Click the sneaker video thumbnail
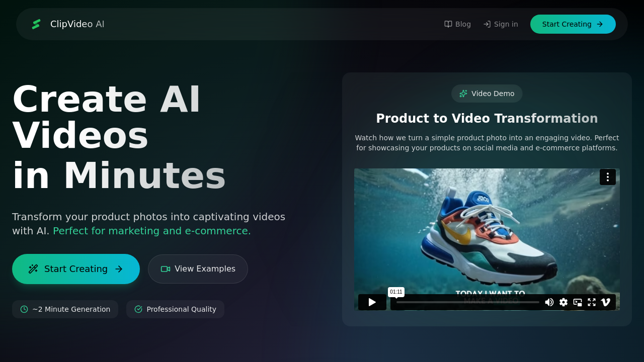This screenshot has height=362, width=644. click(x=487, y=231)
